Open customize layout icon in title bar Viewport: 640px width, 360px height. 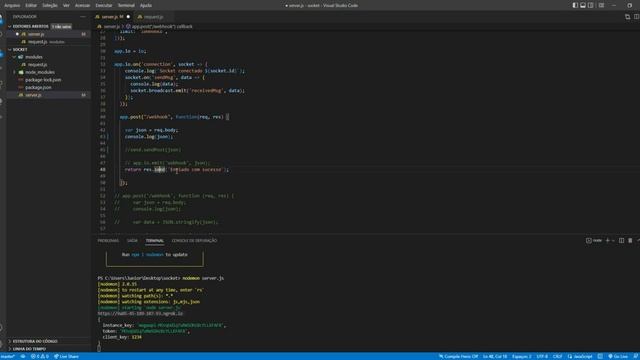click(x=601, y=5)
